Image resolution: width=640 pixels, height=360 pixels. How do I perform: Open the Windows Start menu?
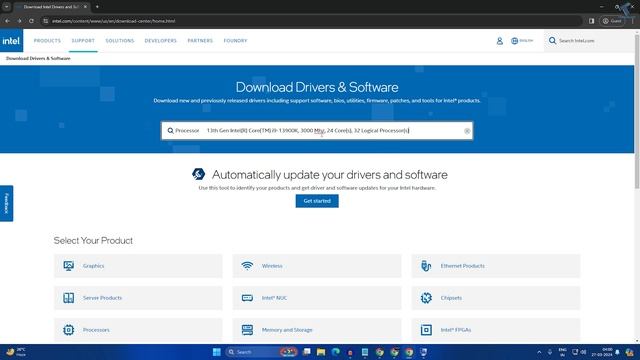coord(217,352)
